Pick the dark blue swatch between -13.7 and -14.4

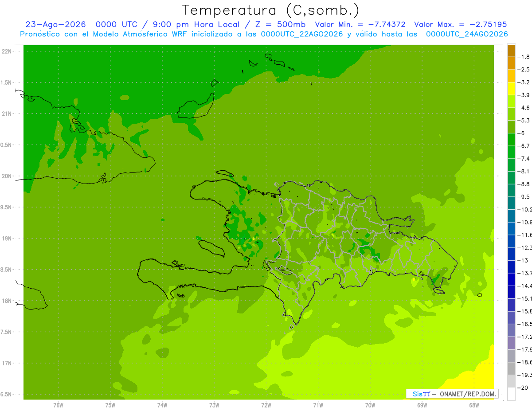(511, 279)
